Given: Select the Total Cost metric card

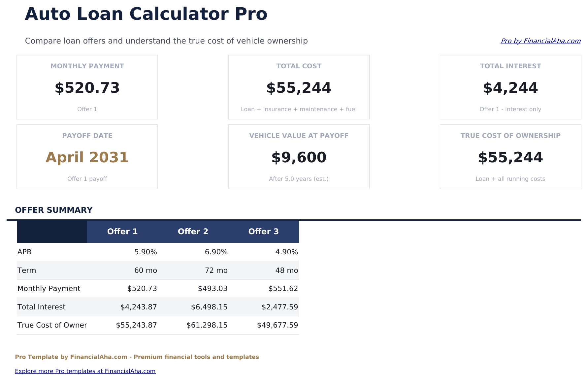Looking at the screenshot, I should pyautogui.click(x=299, y=87).
